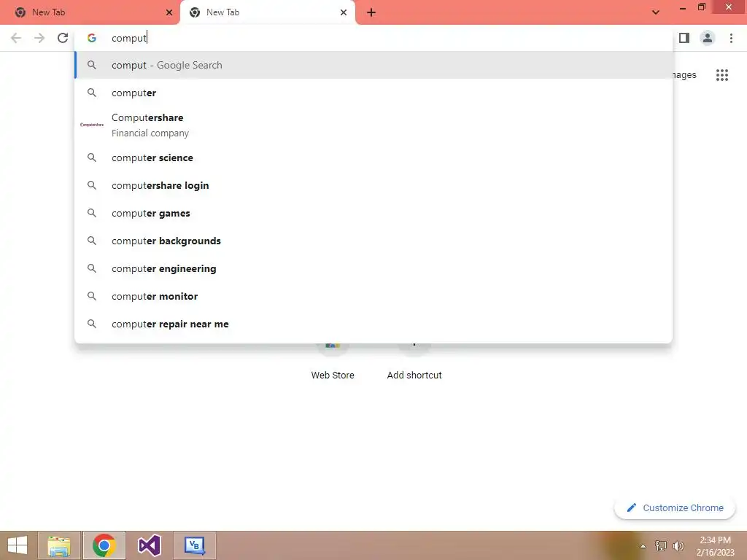Open the VB application taskbar icon

(194, 545)
